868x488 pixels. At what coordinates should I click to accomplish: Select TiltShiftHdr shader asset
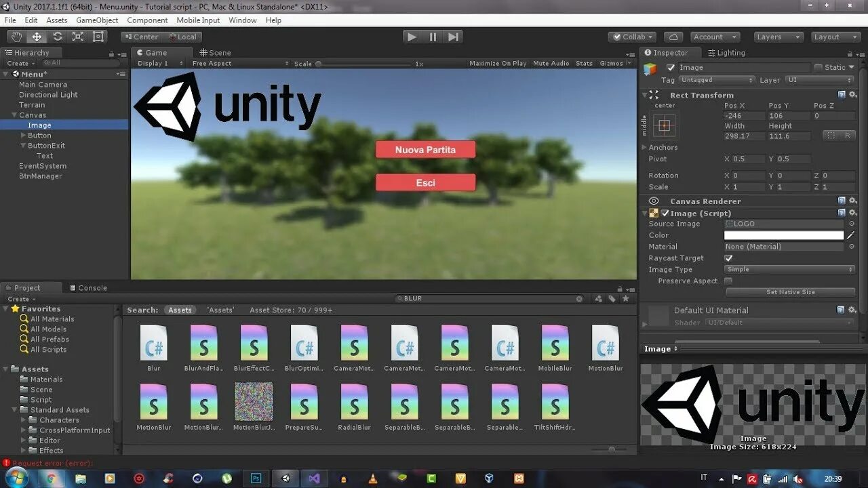[x=555, y=407]
